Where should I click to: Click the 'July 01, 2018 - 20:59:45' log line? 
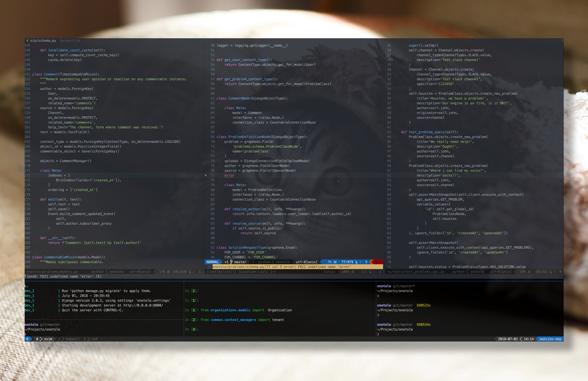coord(86,296)
